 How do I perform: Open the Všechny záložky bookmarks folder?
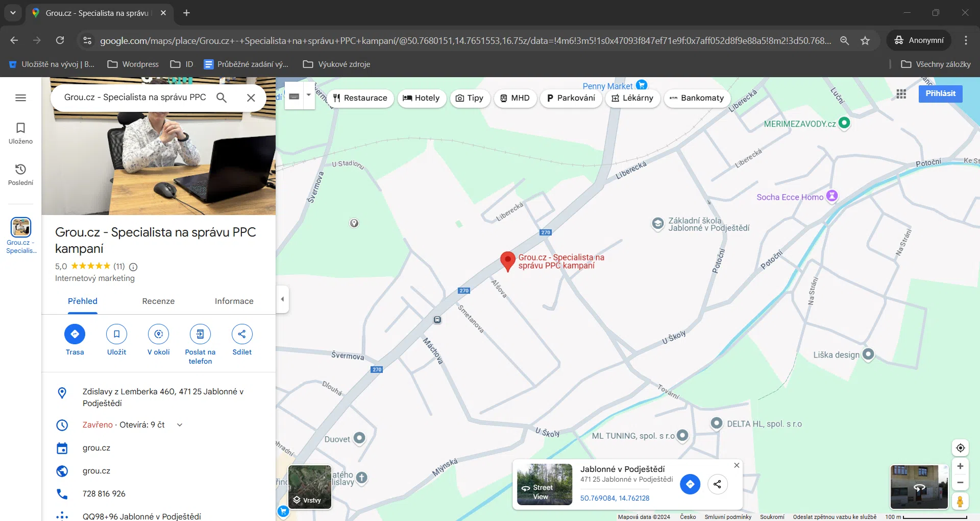click(x=936, y=64)
